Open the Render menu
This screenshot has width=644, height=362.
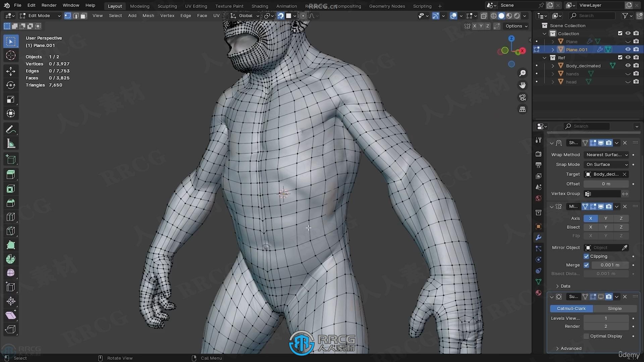pyautogui.click(x=49, y=5)
